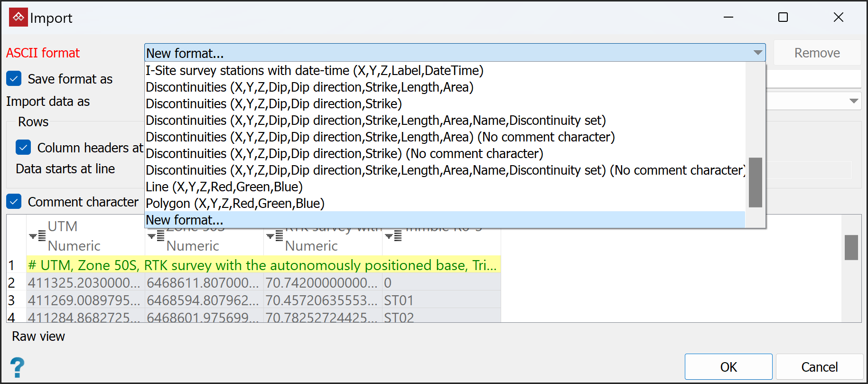Click the data preview vertical scrollbar thumb
This screenshot has height=384, width=868.
[x=851, y=247]
